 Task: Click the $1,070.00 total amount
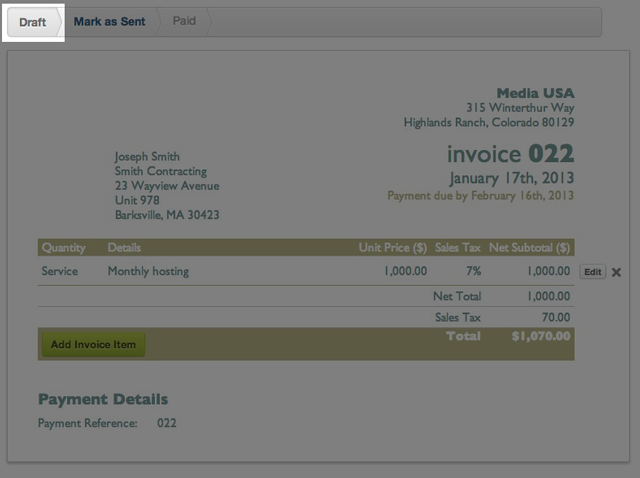point(540,338)
